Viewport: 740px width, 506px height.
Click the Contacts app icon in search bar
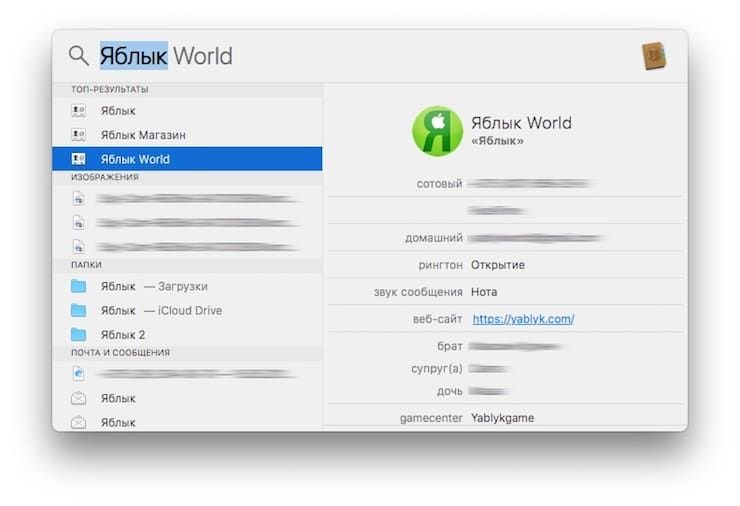pos(654,57)
